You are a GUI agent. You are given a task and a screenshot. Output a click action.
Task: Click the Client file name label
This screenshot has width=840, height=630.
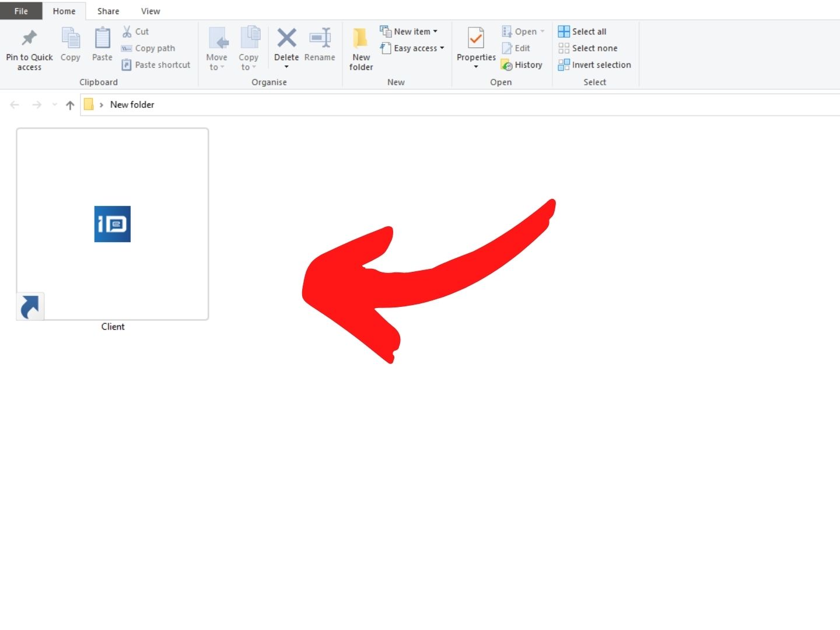113,327
